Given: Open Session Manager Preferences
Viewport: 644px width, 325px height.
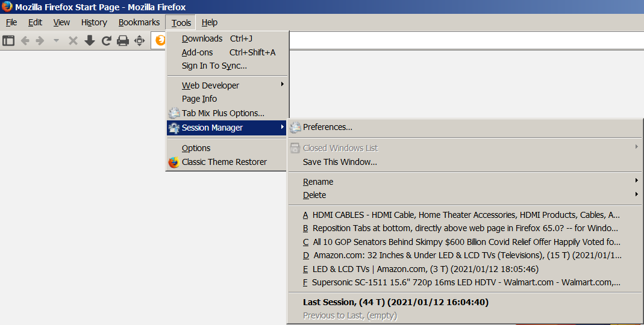Looking at the screenshot, I should pyautogui.click(x=465, y=127).
